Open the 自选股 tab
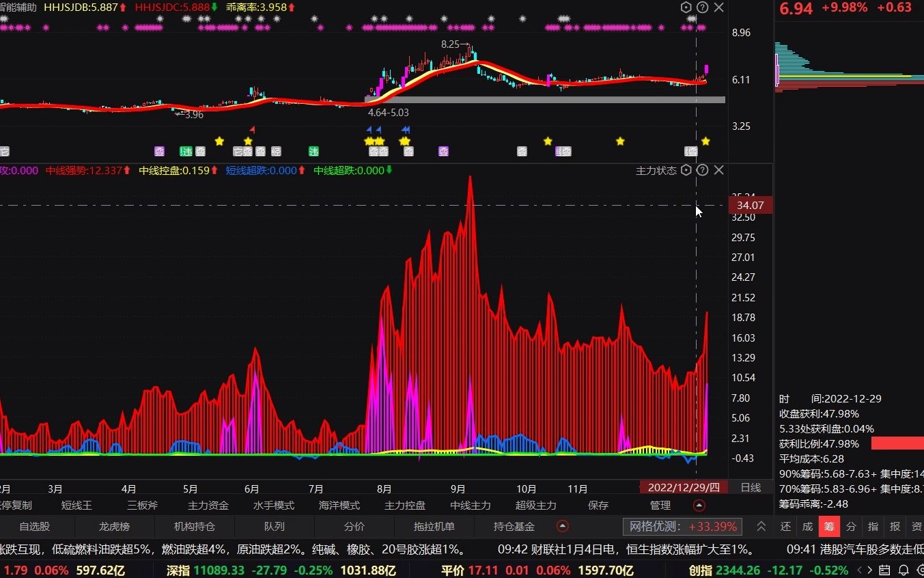 (x=34, y=527)
